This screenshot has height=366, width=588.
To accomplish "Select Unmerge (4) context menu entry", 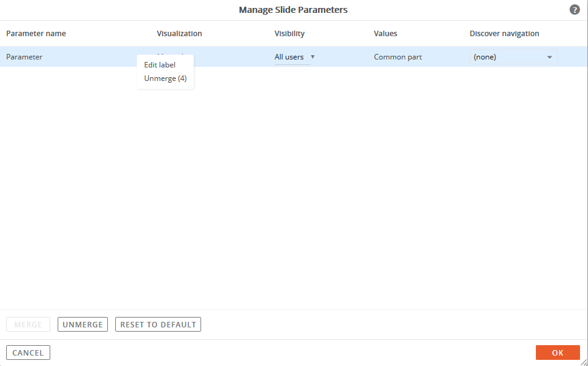I will point(166,78).
